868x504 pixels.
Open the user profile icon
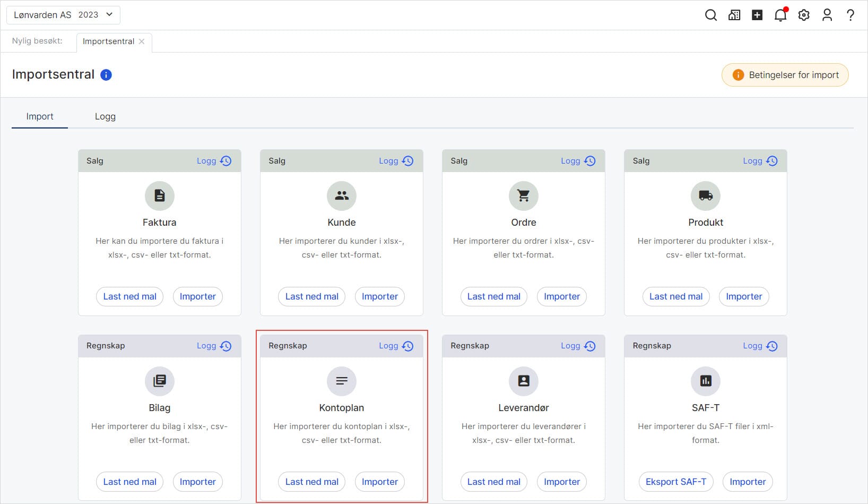pyautogui.click(x=827, y=15)
